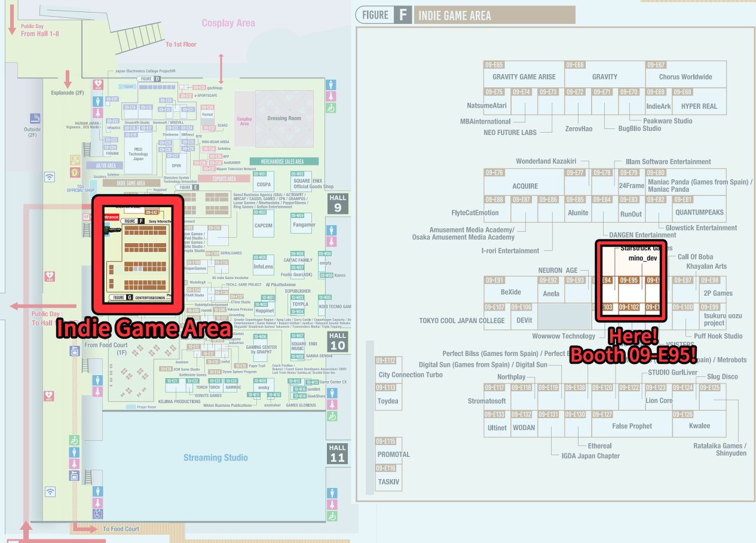Click the Streaming Studio area
This screenshot has width=756, height=543.
pyautogui.click(x=215, y=458)
